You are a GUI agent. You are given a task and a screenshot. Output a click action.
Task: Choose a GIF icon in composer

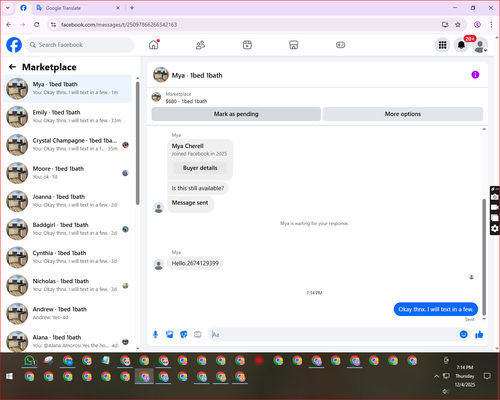click(x=198, y=334)
